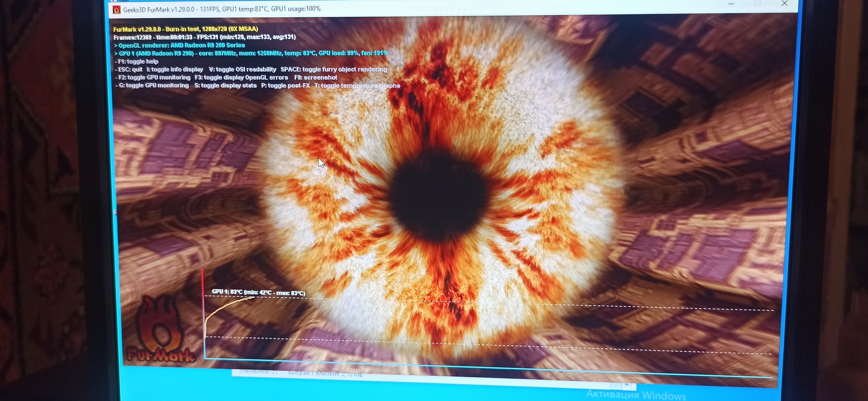This screenshot has height=401, width=868.
Task: Click 'OpenGL renderer: AMD Radeon R9 200 Series'
Action: pos(179,45)
